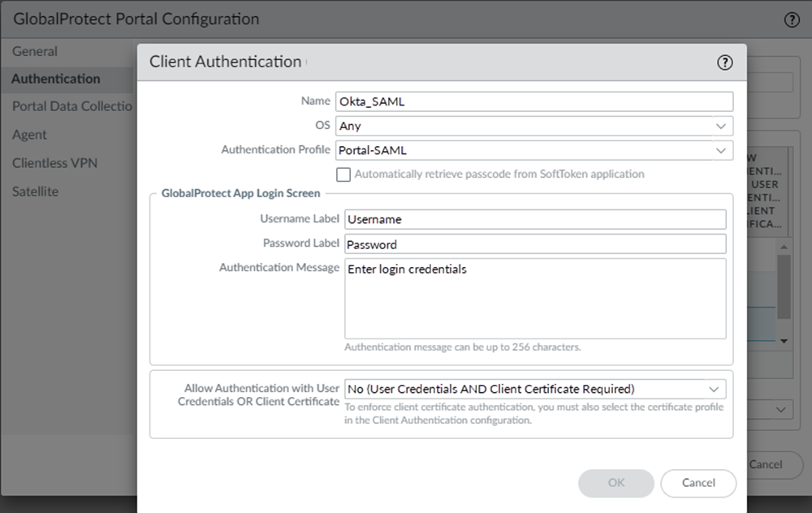Switch to the General tab
Image resolution: width=812 pixels, height=513 pixels.
click(x=35, y=51)
